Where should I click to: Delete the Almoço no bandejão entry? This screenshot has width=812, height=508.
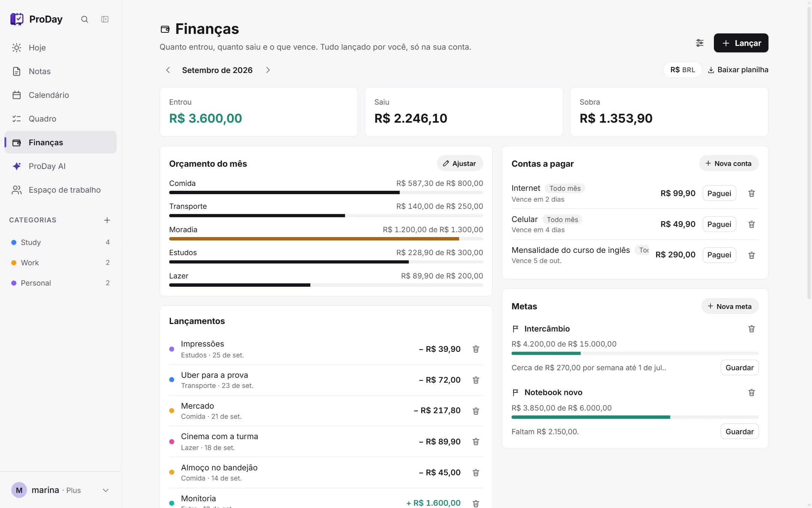click(476, 473)
